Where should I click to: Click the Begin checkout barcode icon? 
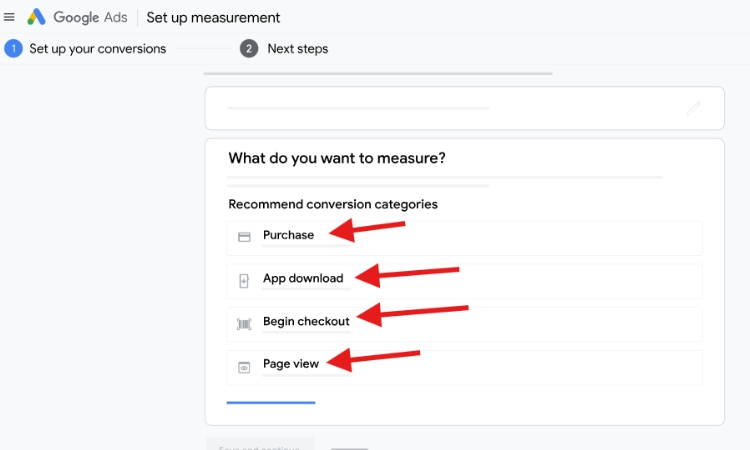[x=244, y=324]
